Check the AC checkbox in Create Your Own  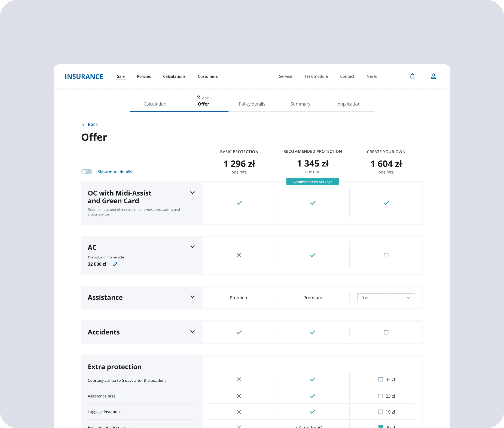pos(386,255)
